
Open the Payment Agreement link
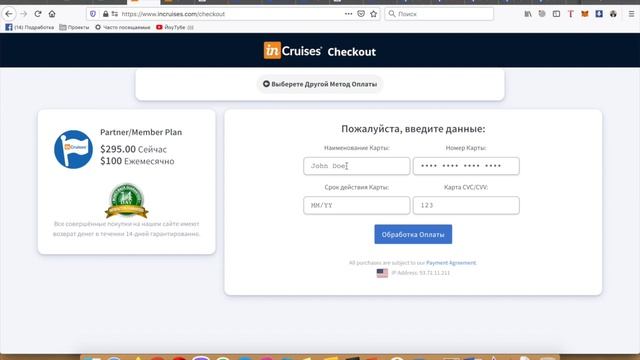451,263
